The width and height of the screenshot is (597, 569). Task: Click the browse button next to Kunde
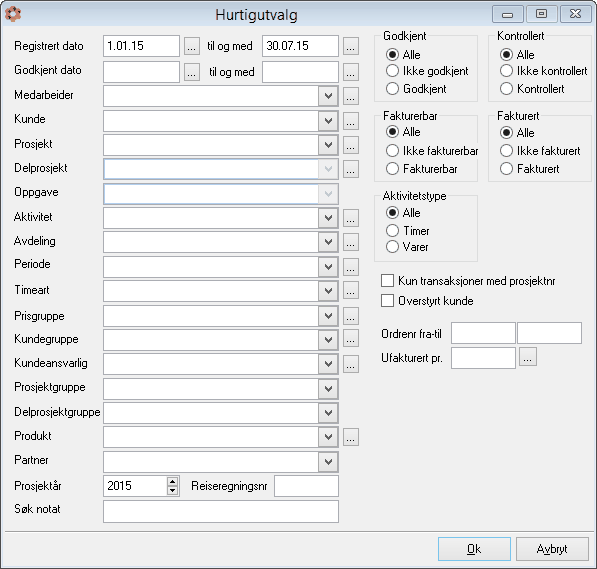(351, 121)
